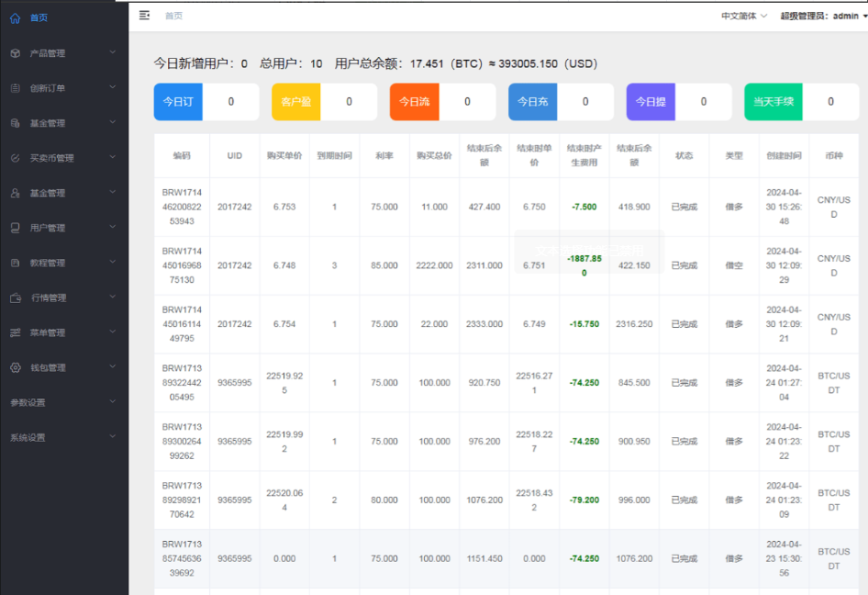Click the list icon for 创新订单

(16, 88)
